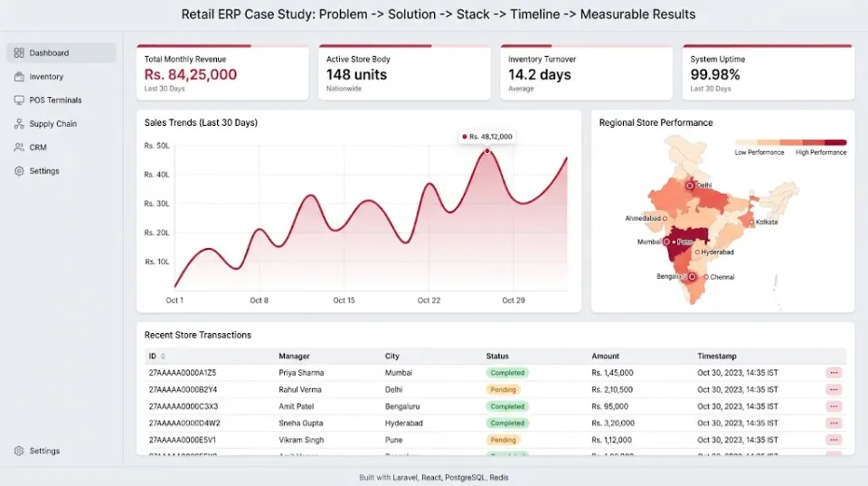Screen dimensions: 868x486
Task: Click the Rs. 48,12,000 chart tooltip
Action: pos(487,137)
